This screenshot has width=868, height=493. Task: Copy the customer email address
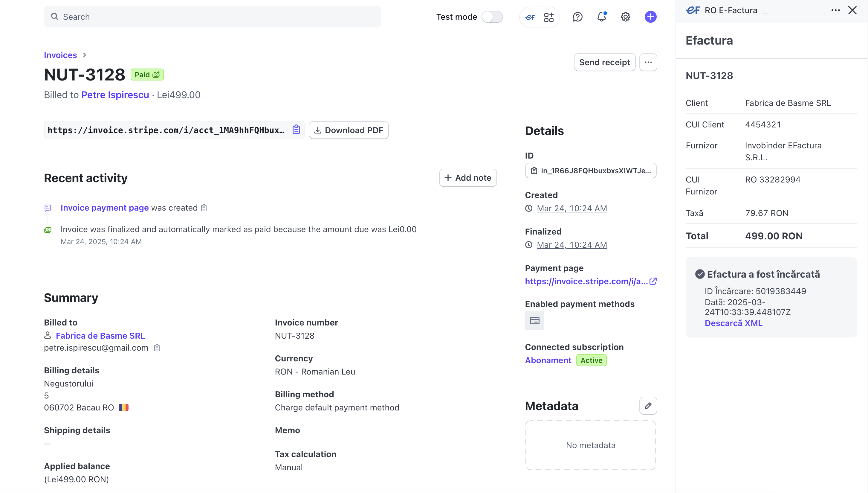157,348
